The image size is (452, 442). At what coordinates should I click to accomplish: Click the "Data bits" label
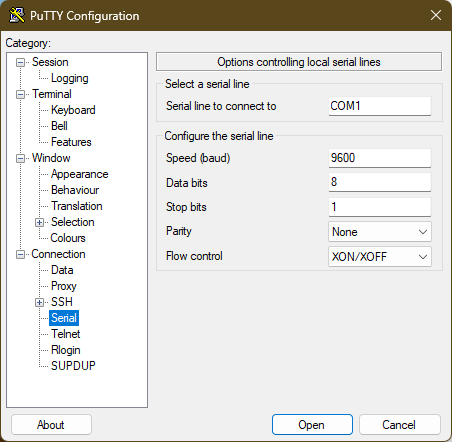coord(187,183)
